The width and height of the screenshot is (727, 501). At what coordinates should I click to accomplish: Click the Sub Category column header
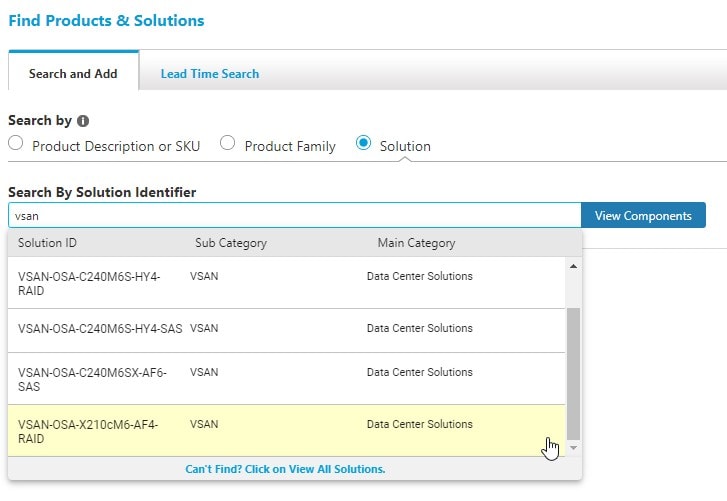231,243
